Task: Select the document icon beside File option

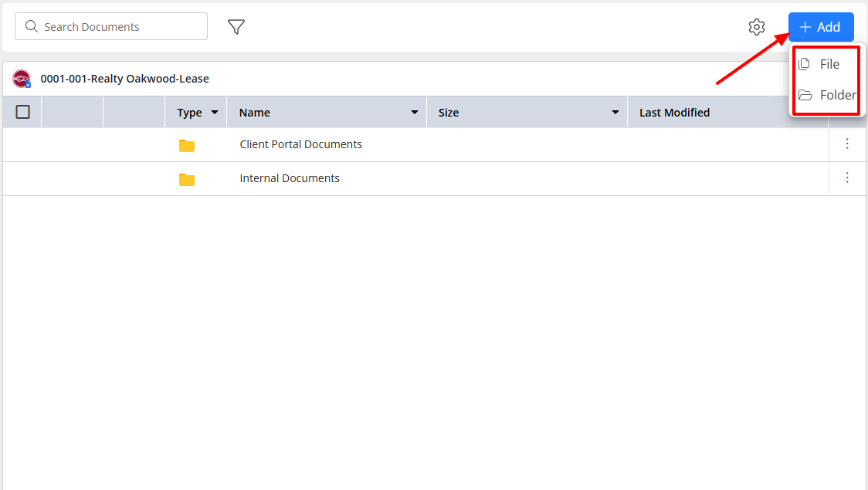Action: point(805,64)
